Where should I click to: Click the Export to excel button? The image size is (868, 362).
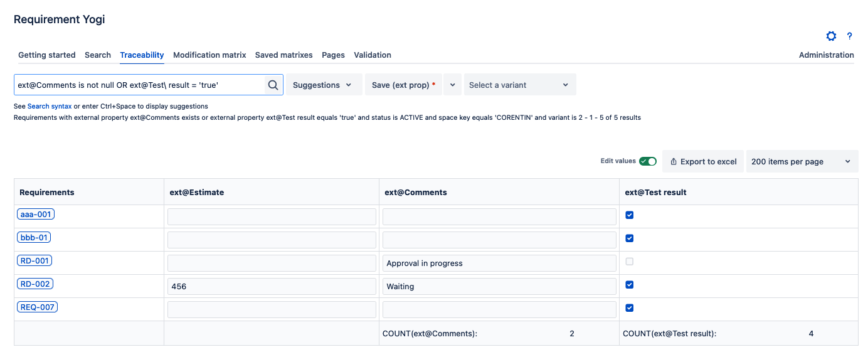pos(703,162)
